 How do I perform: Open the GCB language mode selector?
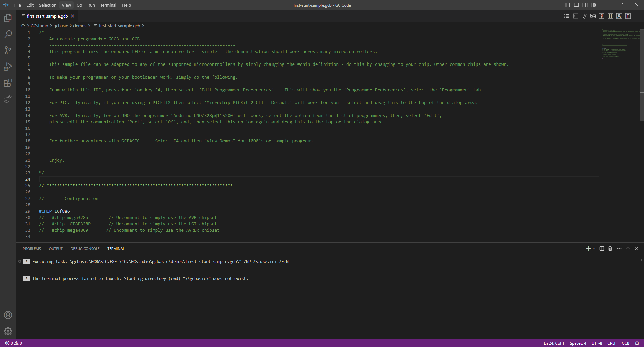625,343
